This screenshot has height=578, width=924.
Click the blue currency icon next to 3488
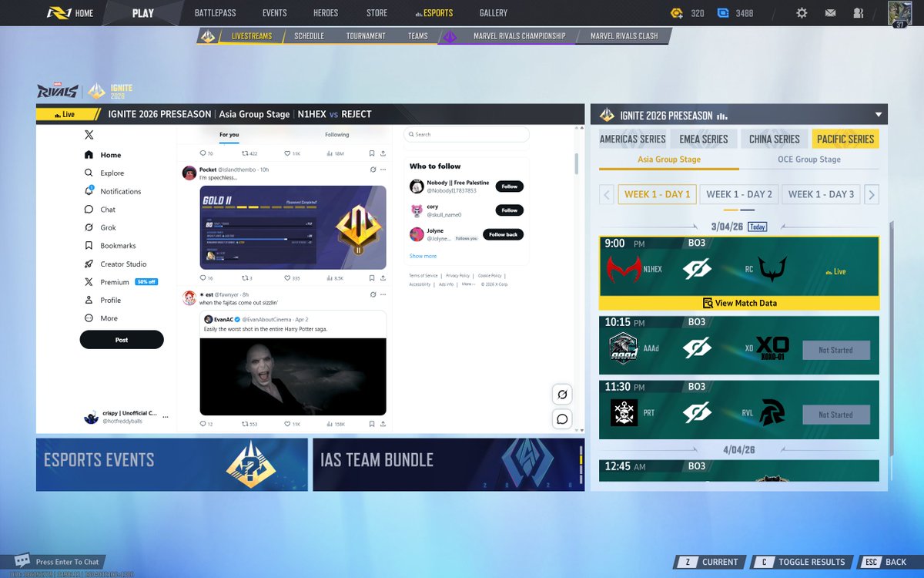tap(723, 13)
